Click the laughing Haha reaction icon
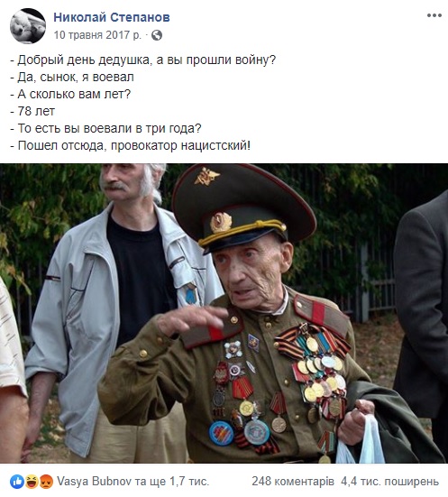Screen dimensions: 448x497 click(x=32, y=482)
